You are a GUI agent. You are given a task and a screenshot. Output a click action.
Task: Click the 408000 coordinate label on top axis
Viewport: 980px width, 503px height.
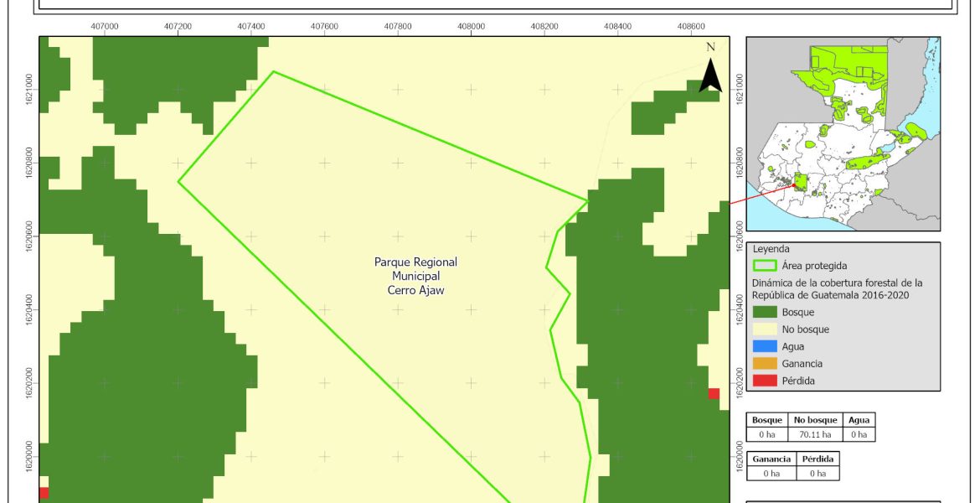471,27
